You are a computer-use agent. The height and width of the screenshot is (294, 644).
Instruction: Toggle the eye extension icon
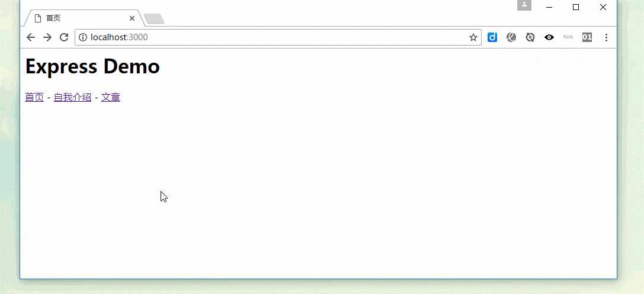[549, 37]
